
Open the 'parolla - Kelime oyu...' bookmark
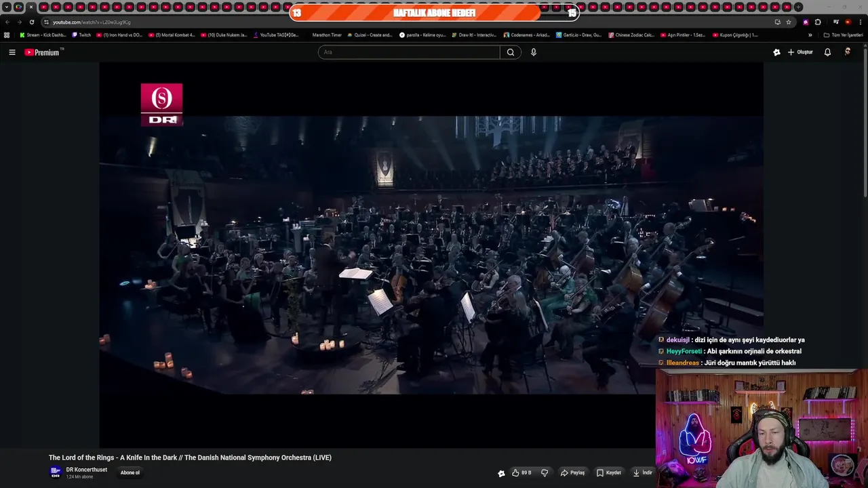point(422,35)
